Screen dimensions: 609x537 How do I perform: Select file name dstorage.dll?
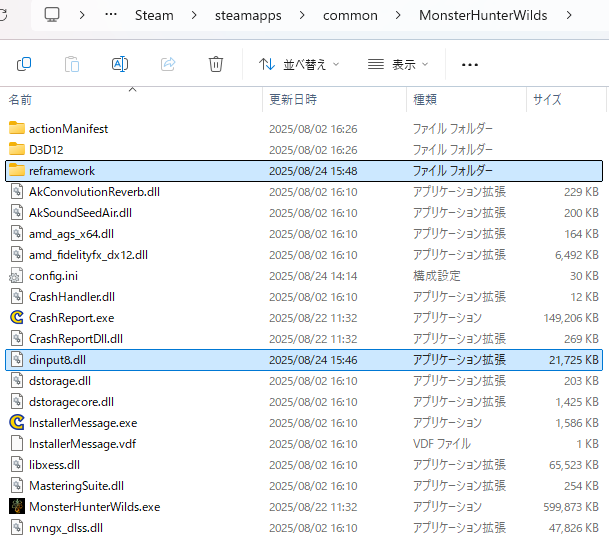pyautogui.click(x=60, y=381)
